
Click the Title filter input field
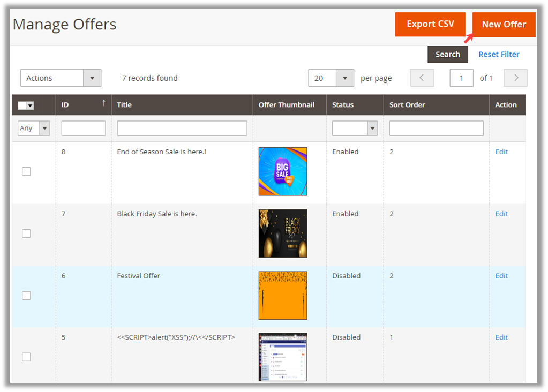pyautogui.click(x=182, y=129)
